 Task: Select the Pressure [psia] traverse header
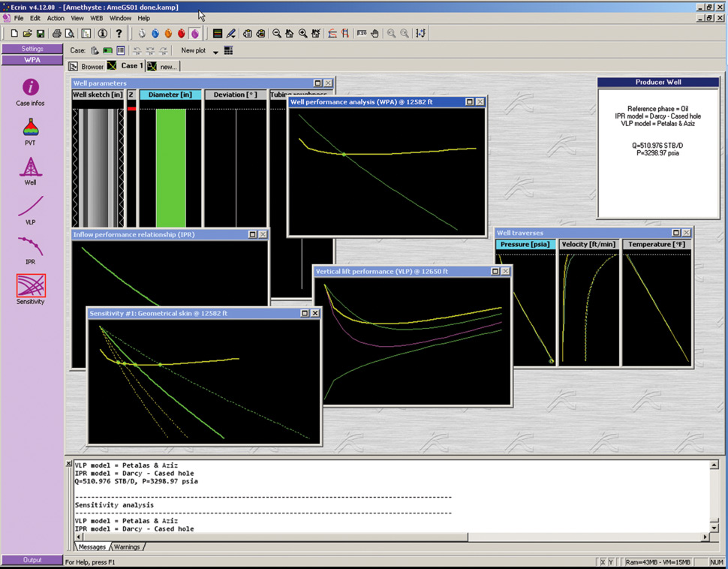(525, 245)
